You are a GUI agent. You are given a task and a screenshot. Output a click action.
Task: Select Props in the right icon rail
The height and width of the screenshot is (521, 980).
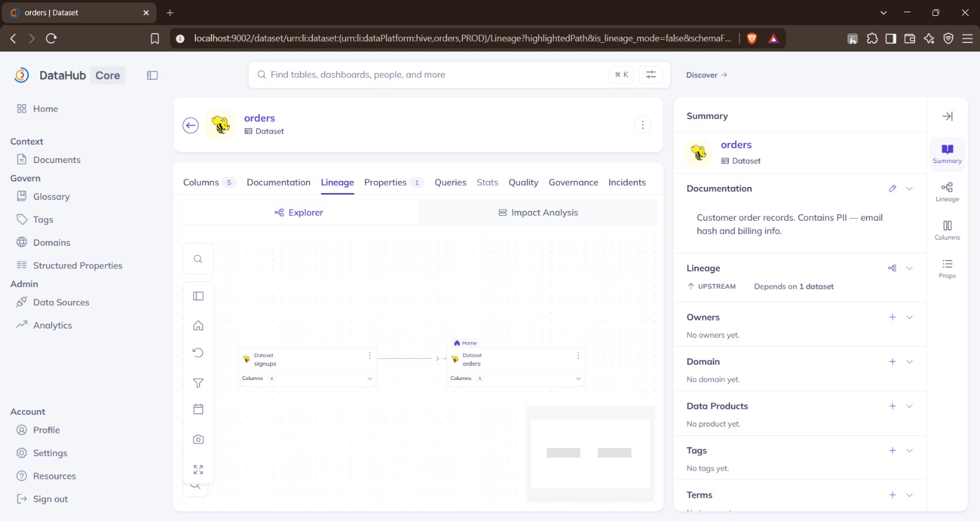pyautogui.click(x=948, y=268)
